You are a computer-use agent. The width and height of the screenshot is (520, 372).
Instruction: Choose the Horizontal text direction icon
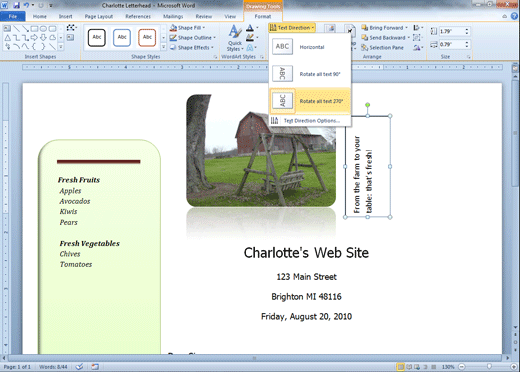282,47
